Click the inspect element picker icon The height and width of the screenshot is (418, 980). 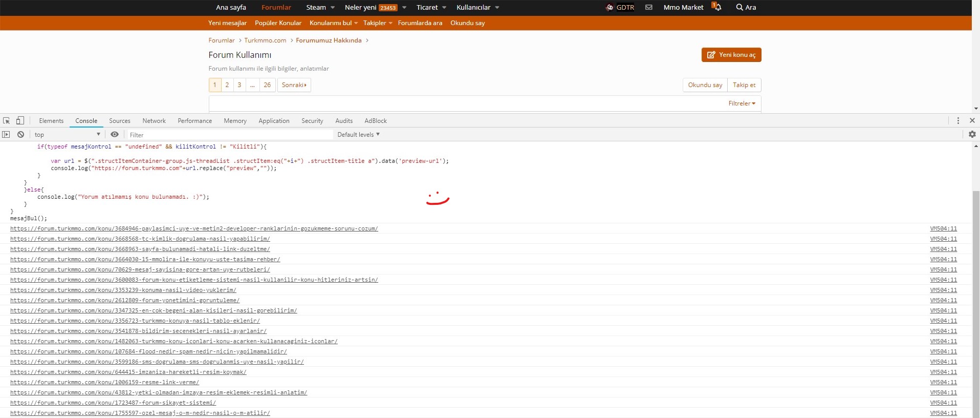coord(7,121)
